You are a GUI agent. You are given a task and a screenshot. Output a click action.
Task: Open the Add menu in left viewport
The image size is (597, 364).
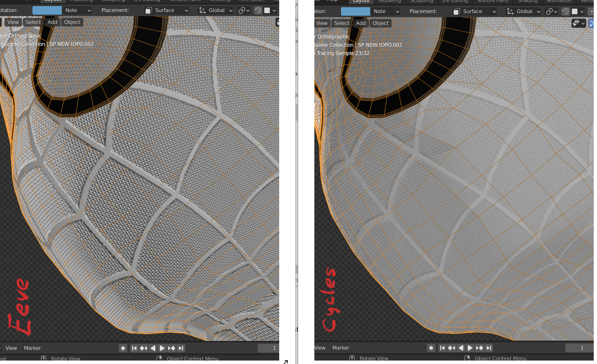click(x=52, y=22)
